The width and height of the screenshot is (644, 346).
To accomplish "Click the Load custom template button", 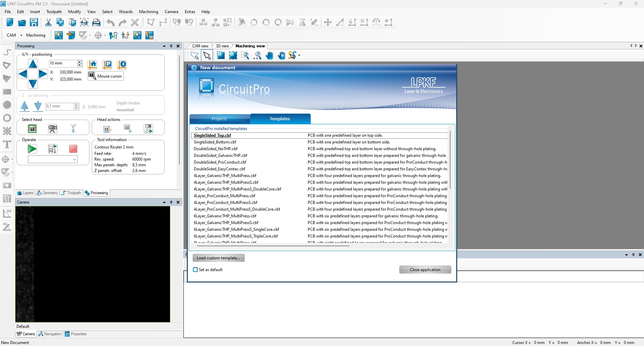I will pyautogui.click(x=218, y=258).
